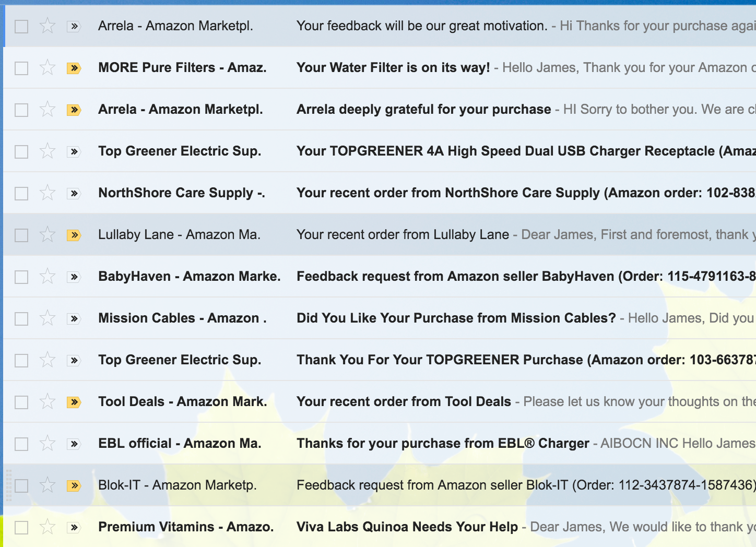Viewport: 756px width, 547px height.
Task: Open 'Arrela deeply grateful for your purchase' email
Action: (x=424, y=109)
